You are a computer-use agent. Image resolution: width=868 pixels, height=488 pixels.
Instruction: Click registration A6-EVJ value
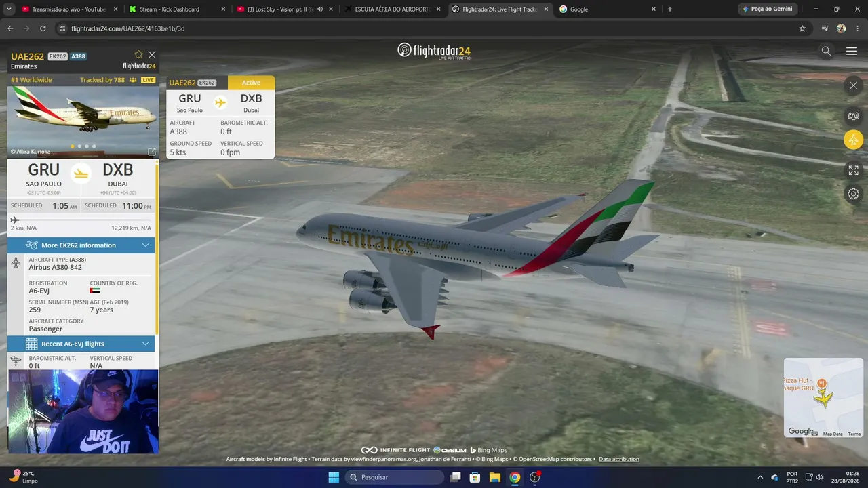click(39, 291)
